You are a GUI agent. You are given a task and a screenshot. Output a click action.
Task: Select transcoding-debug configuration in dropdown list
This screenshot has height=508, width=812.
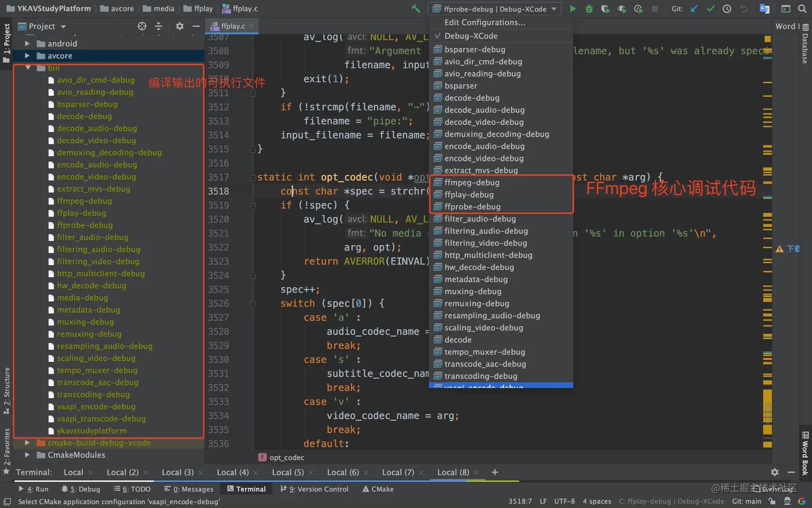(x=501, y=376)
